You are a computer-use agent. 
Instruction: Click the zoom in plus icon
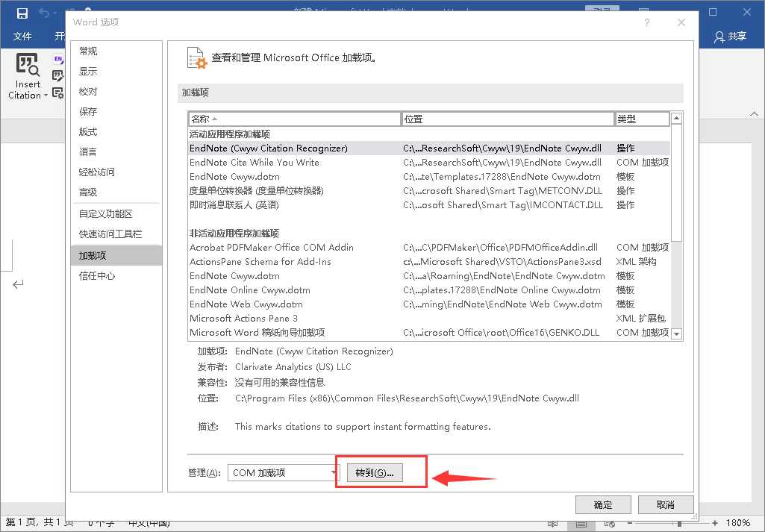(x=715, y=523)
